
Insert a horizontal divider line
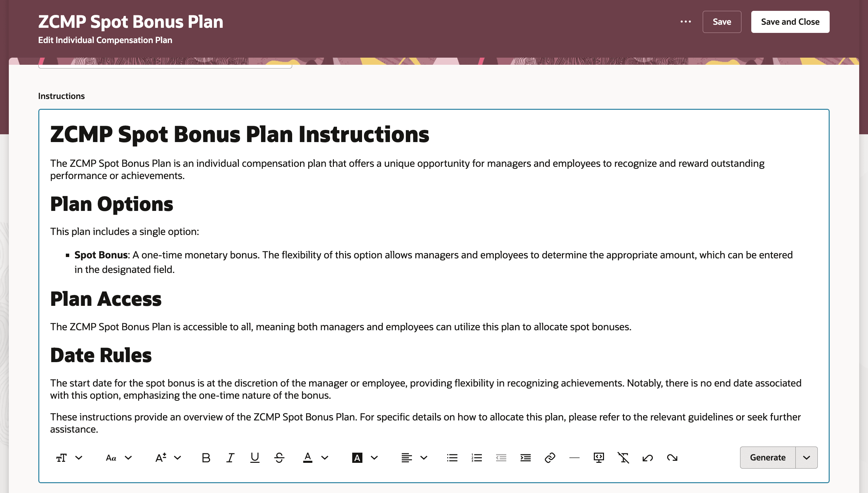coord(574,457)
